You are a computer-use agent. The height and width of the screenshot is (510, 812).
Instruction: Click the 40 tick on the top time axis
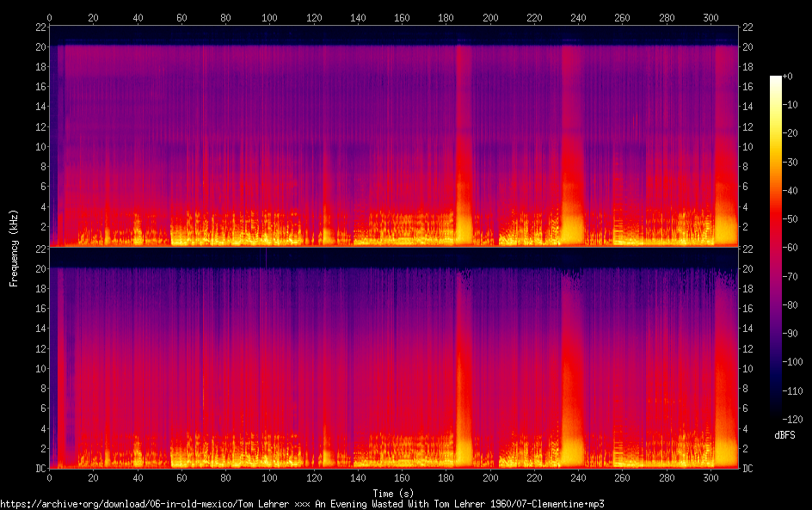pos(138,16)
